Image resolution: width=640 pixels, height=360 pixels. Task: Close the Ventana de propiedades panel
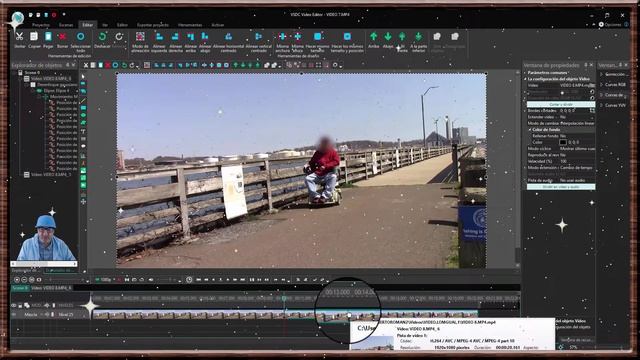pyautogui.click(x=591, y=65)
